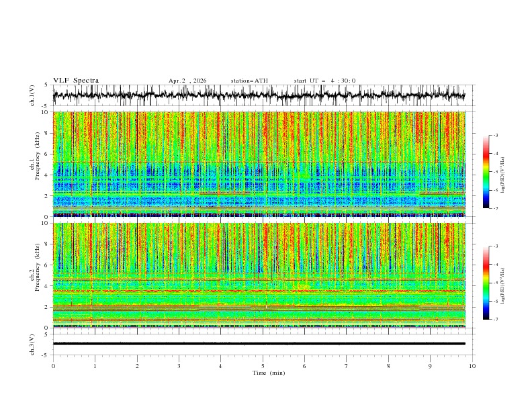This screenshot has width=532, height=411.
Task: Click the ch.3(V) waveform trace panel
Action: (x=264, y=345)
